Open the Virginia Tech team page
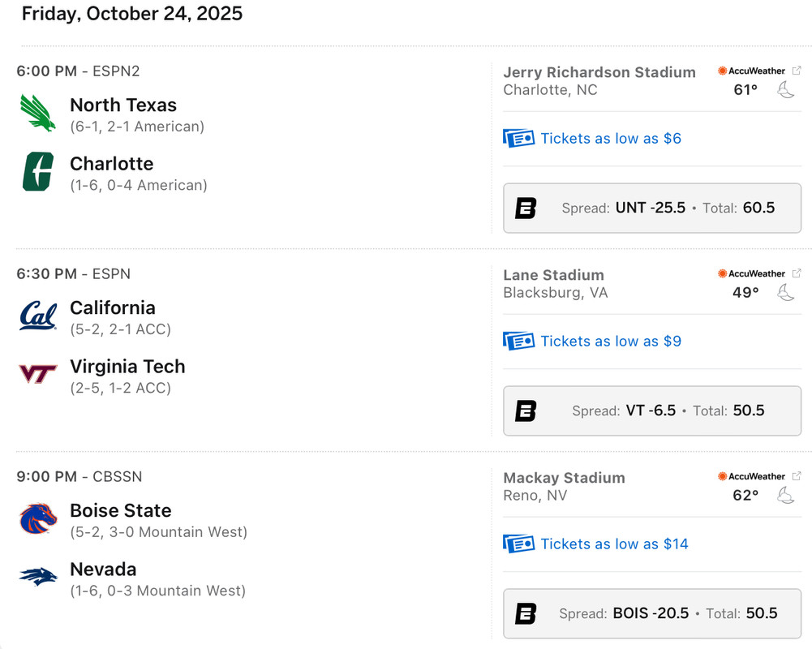This screenshot has width=812, height=649. point(127,366)
